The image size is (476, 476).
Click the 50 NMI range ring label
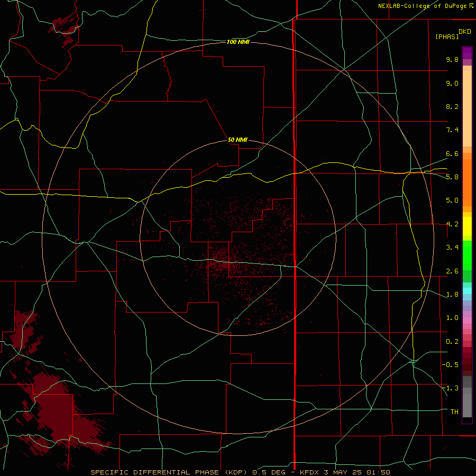237,140
